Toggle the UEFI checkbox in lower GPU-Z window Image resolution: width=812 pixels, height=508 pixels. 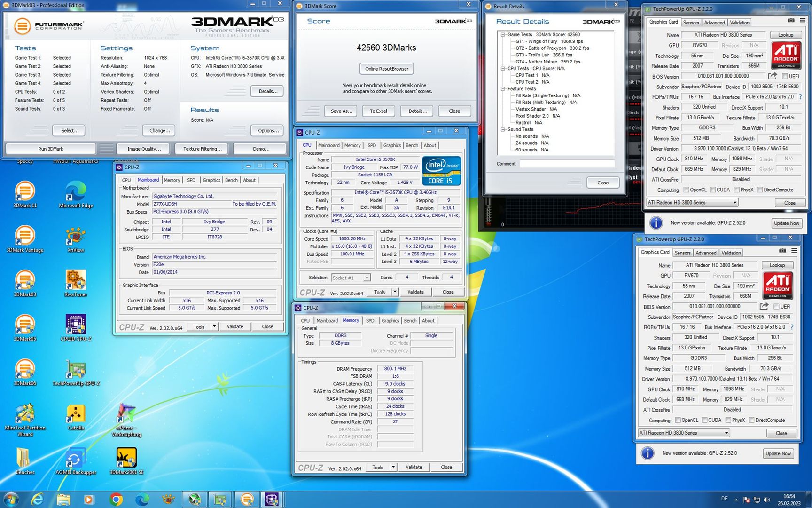click(x=776, y=306)
